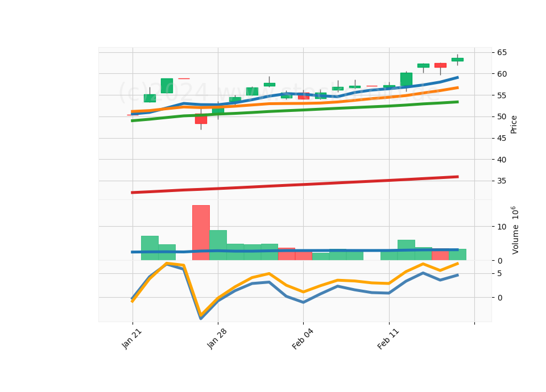Click the 10 tick on volume axis
The height and width of the screenshot is (392, 546).
click(x=502, y=227)
